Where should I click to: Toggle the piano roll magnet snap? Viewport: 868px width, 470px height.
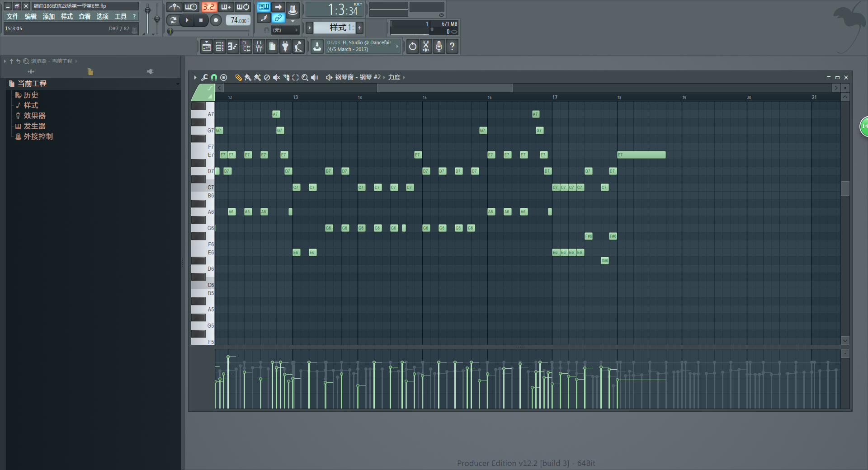pos(214,78)
